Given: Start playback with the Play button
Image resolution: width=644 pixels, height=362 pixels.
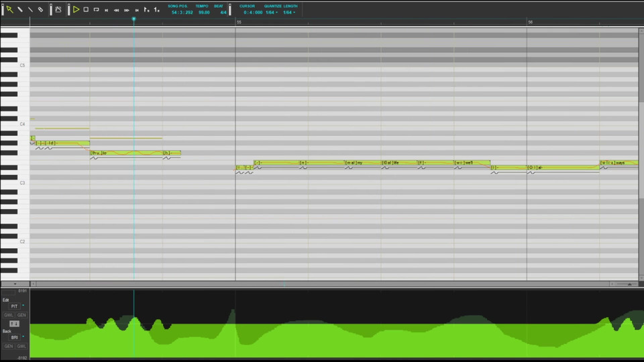Looking at the screenshot, I should (x=76, y=9).
